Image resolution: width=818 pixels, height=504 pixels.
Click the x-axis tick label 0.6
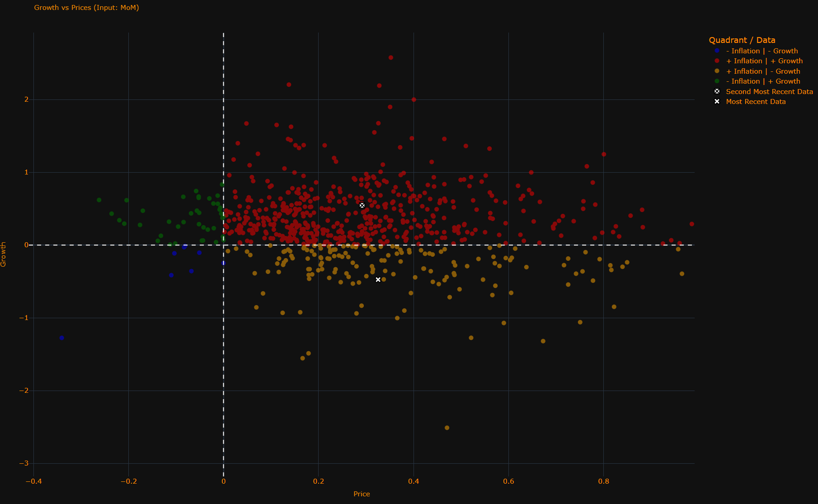point(509,481)
